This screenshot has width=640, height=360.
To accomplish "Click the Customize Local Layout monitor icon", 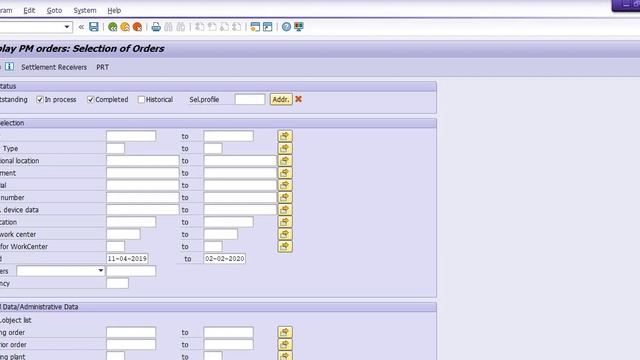I will (299, 27).
